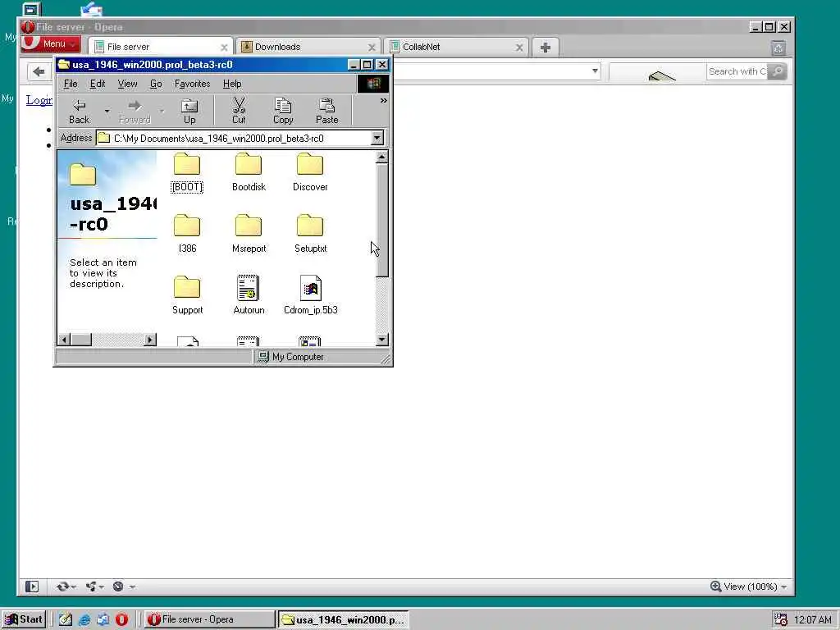The width and height of the screenshot is (840, 630).
Task: Launch Outlook Express from quick launch
Action: [x=103, y=619]
